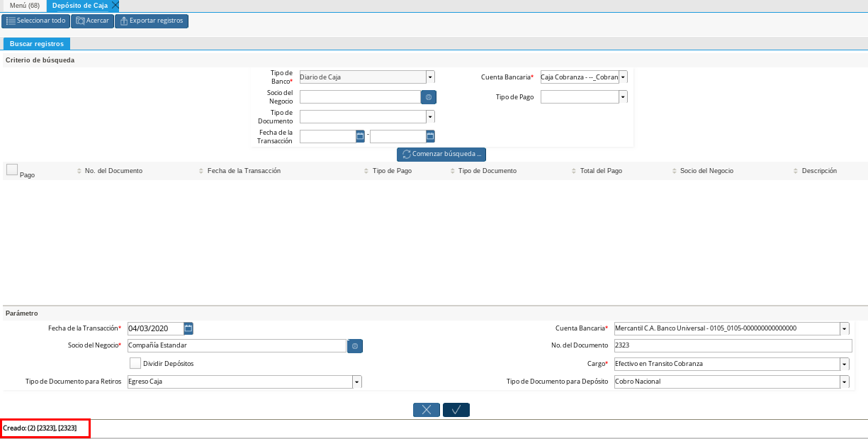Click Exportar registros button
This screenshot has height=439, width=868.
151,21
